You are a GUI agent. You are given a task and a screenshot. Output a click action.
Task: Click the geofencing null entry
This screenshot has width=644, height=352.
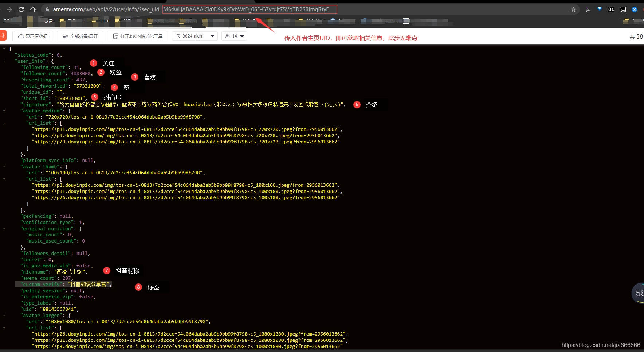tap(46, 216)
